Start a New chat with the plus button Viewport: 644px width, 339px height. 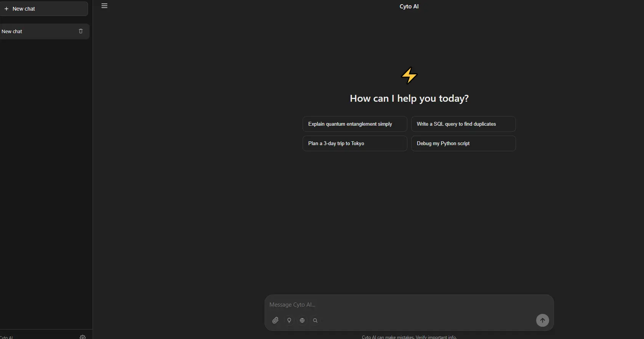click(x=43, y=8)
